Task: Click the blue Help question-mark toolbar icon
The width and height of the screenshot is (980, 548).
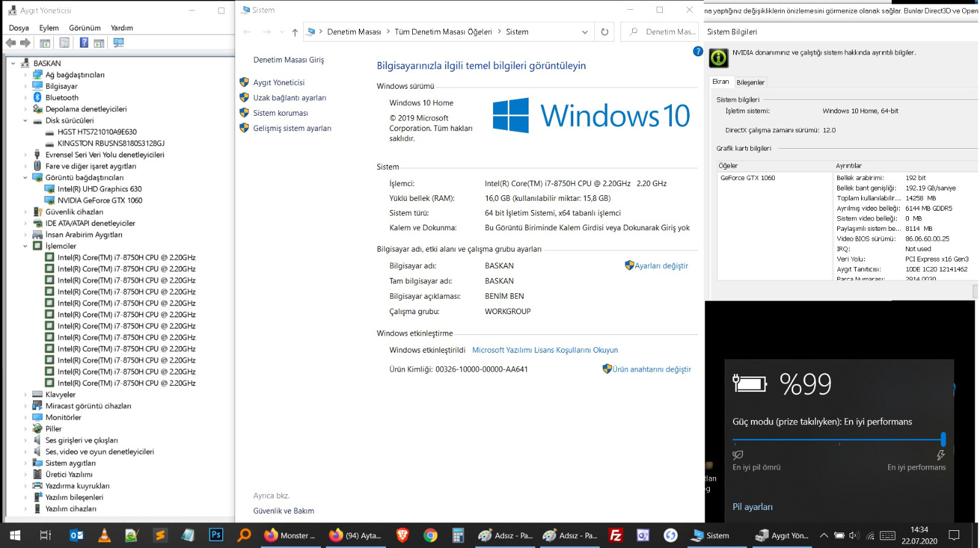Action: pos(84,43)
